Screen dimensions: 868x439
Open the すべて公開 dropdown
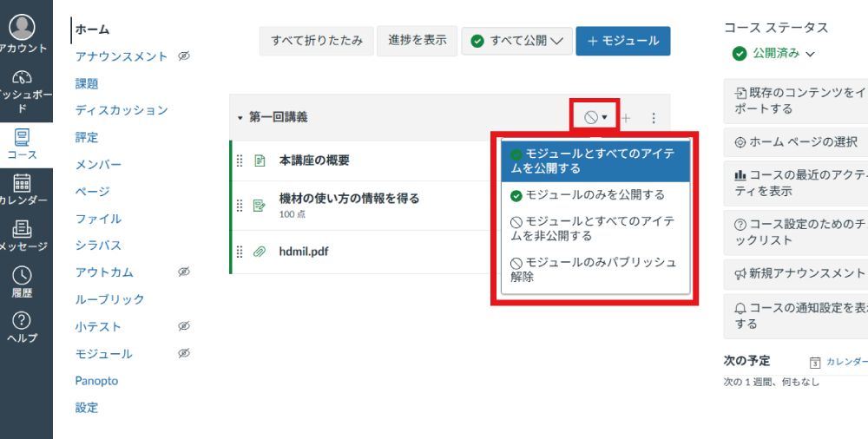point(516,41)
